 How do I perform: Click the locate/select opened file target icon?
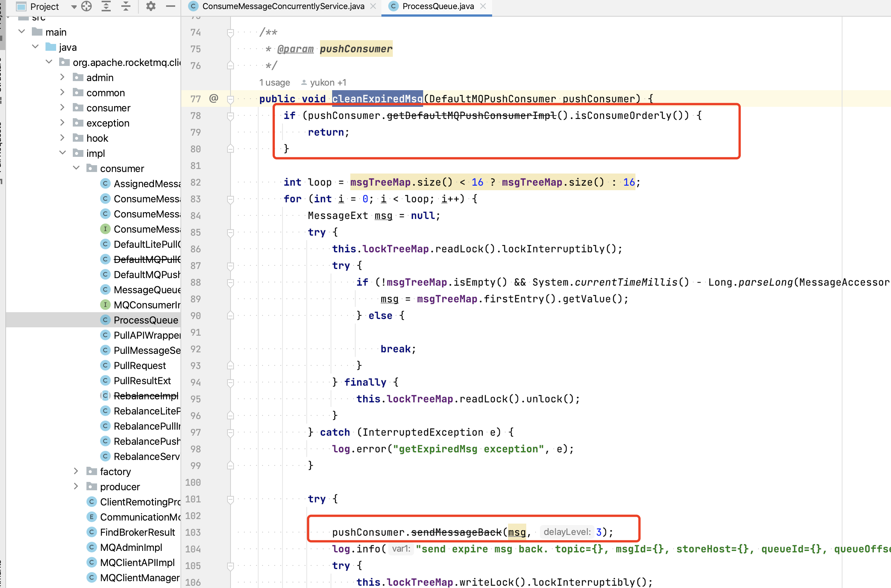point(86,6)
